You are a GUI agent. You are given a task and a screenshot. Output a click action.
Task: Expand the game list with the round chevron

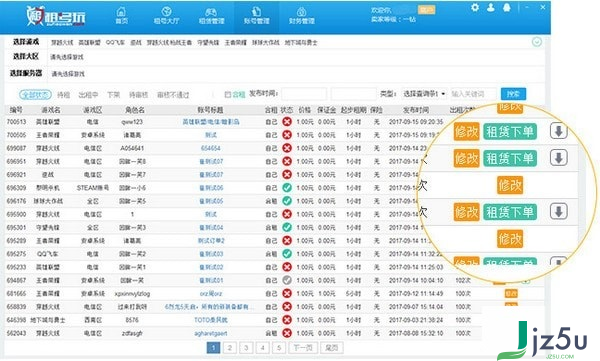pos(537,42)
